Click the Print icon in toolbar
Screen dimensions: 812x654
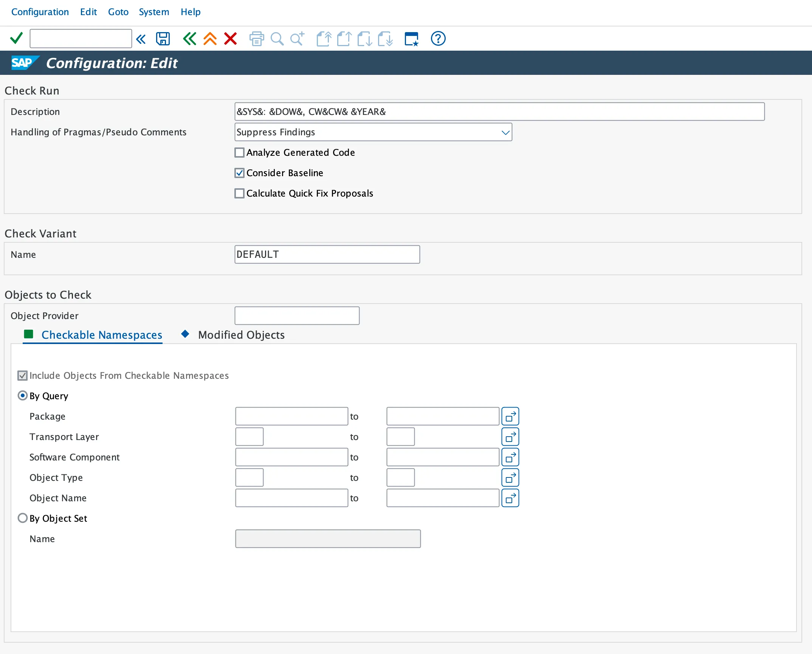[x=257, y=39]
